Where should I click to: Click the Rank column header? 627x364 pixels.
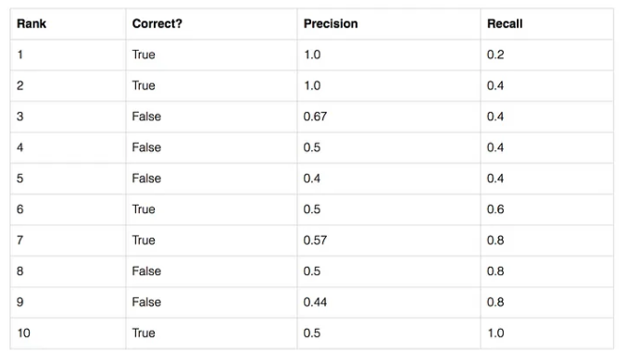point(31,23)
